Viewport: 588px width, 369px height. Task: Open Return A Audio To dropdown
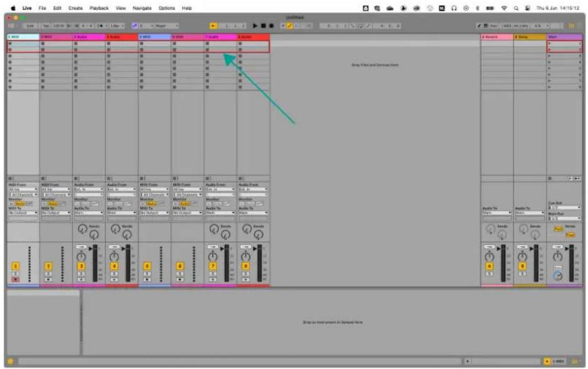497,213
